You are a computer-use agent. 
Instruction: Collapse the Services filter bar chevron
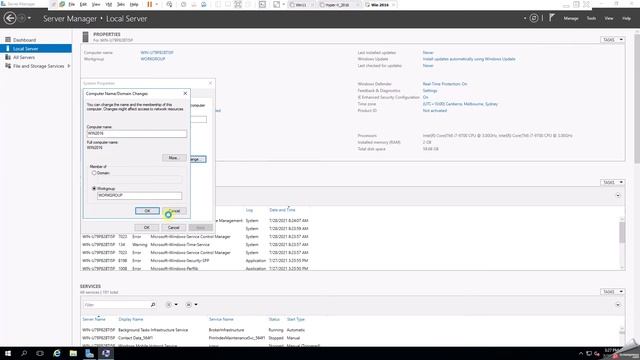(618, 305)
